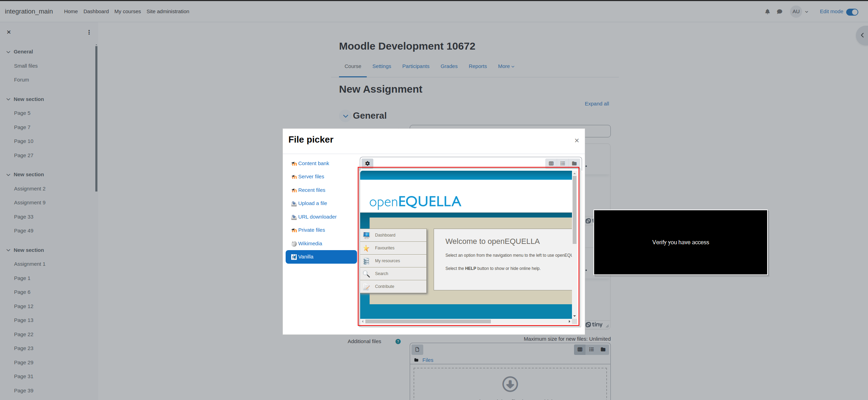The image size is (868, 400).
Task: Switch to Grades tab
Action: (x=449, y=66)
